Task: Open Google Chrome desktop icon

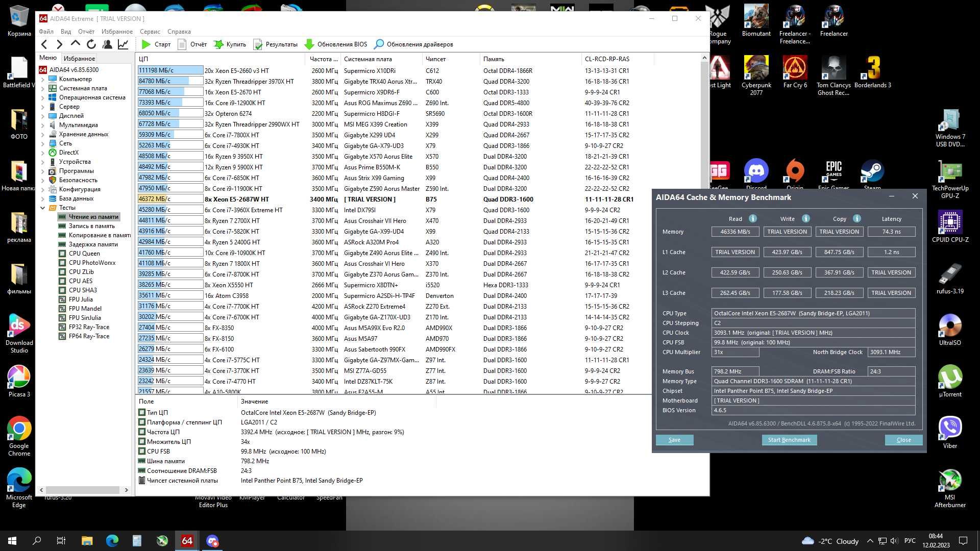Action: (19, 436)
